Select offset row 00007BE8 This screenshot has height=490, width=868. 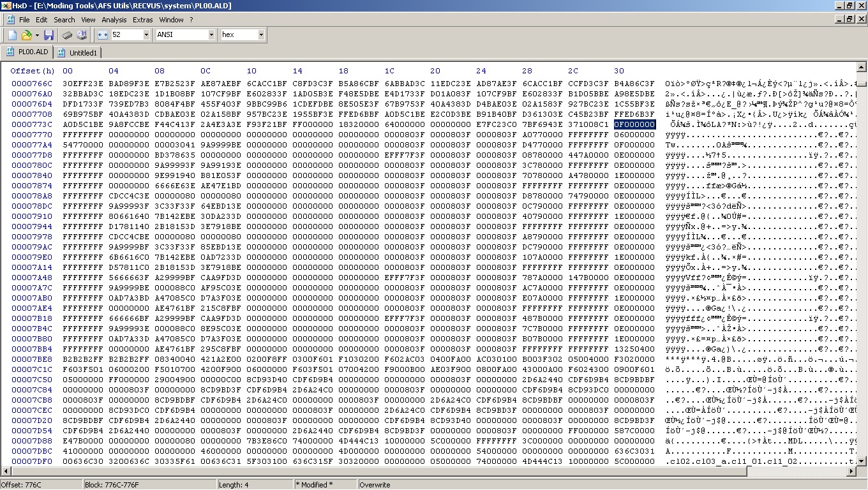click(x=32, y=359)
